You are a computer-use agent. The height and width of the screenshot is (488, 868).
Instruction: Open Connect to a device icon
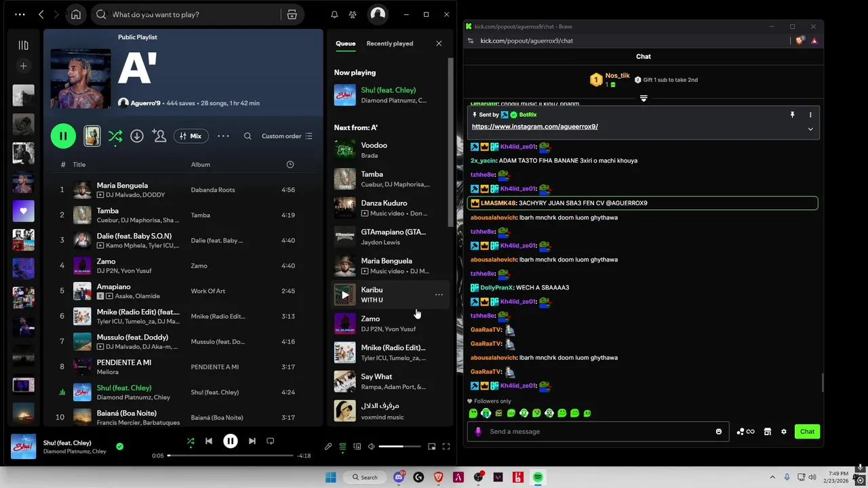[357, 447]
